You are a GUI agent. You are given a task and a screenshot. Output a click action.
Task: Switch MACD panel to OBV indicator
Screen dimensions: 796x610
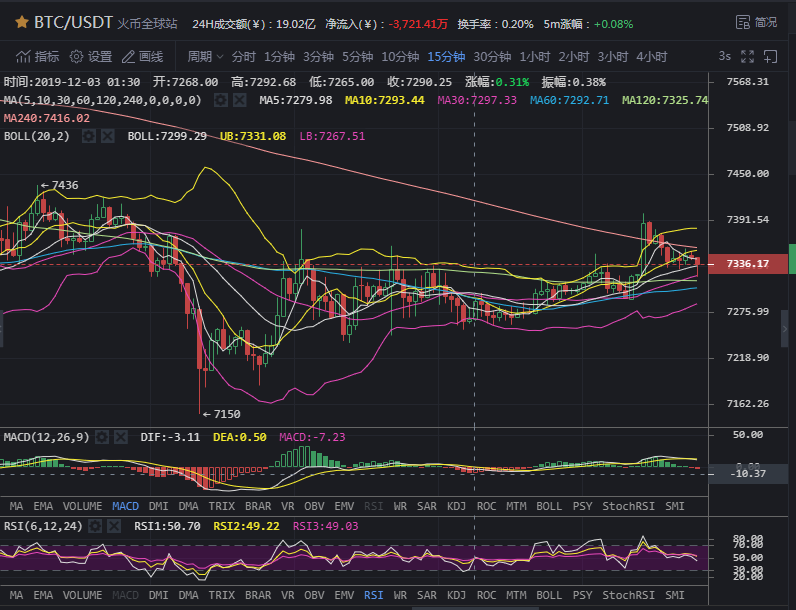(314, 506)
